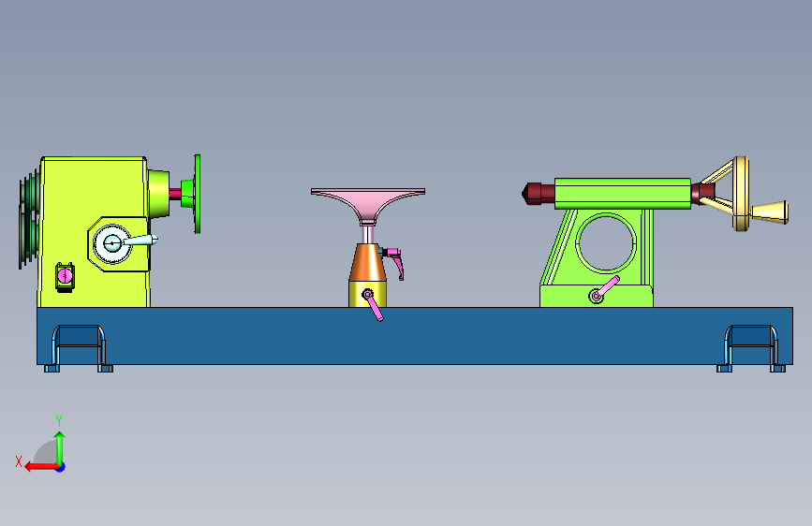Click the tailstock quill barrel
812x526 pixels.
coord(623,194)
